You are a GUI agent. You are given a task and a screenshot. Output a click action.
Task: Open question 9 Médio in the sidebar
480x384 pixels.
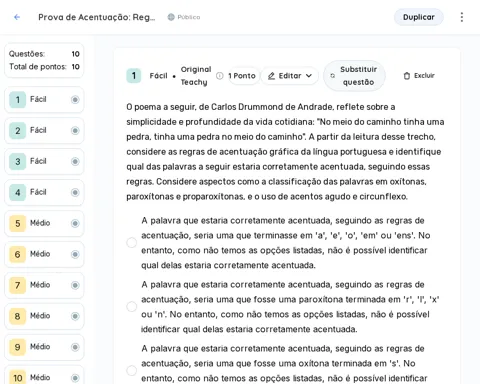(44, 347)
